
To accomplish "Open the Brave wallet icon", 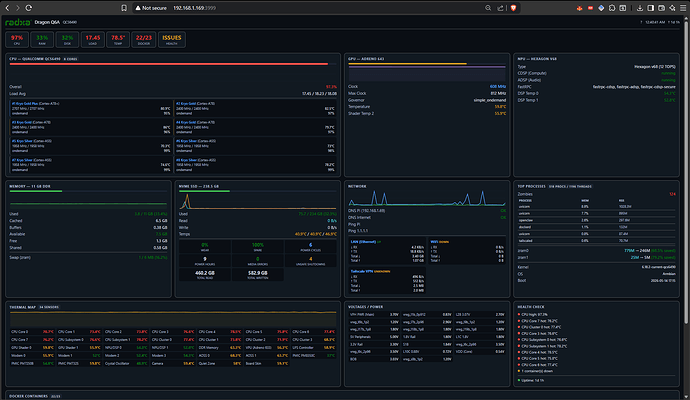I will (661, 8).
